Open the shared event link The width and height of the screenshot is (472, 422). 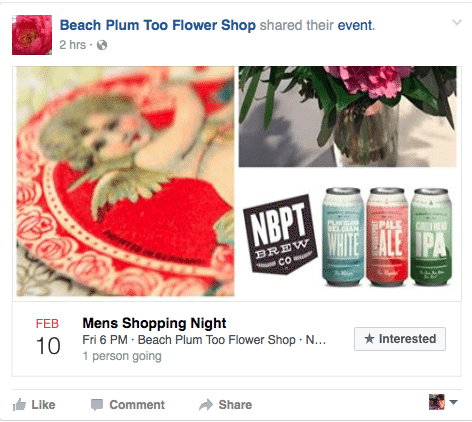point(356,25)
